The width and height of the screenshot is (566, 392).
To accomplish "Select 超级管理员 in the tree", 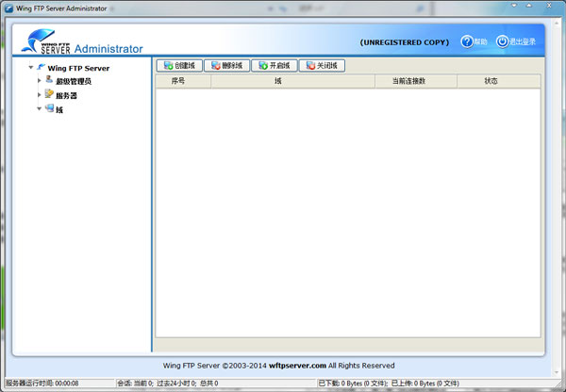I will point(74,81).
